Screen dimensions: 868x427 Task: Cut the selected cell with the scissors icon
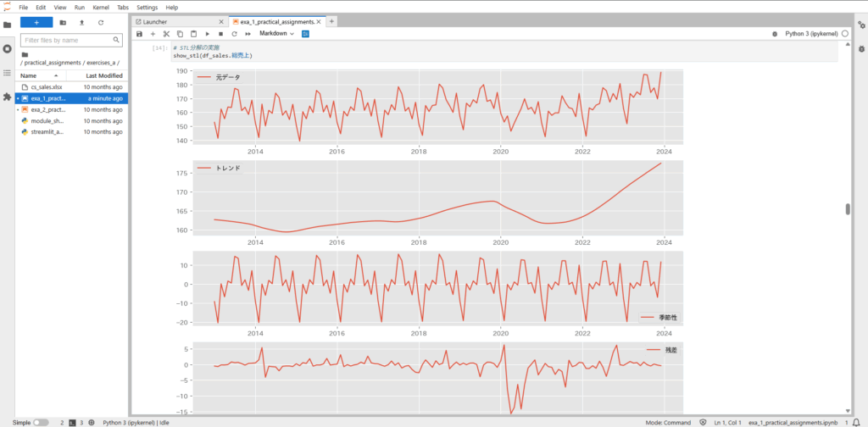pyautogui.click(x=166, y=34)
